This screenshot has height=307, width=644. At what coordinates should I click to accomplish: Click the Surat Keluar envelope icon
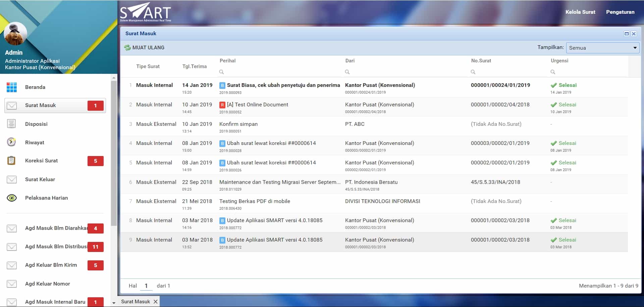pos(12,180)
